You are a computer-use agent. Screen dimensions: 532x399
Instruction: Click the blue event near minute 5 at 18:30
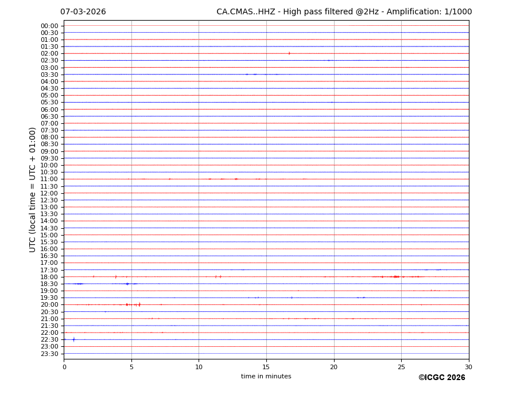pos(127,284)
